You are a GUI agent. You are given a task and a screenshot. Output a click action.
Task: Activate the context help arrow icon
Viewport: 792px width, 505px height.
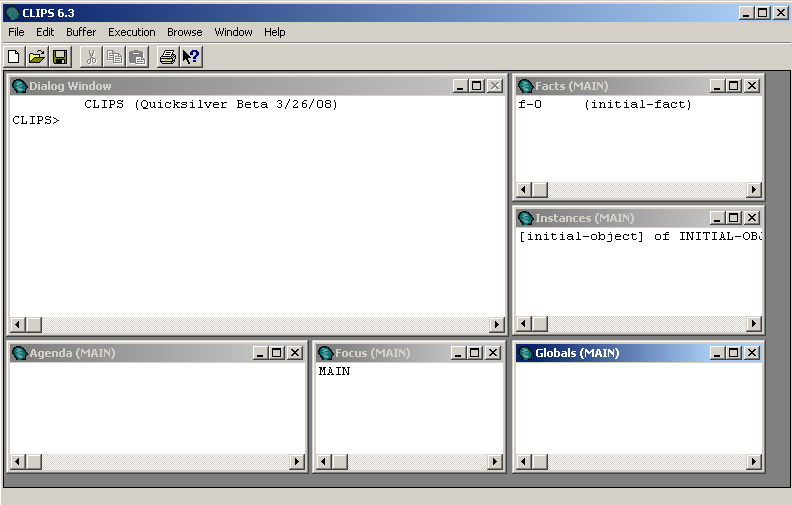pyautogui.click(x=191, y=57)
